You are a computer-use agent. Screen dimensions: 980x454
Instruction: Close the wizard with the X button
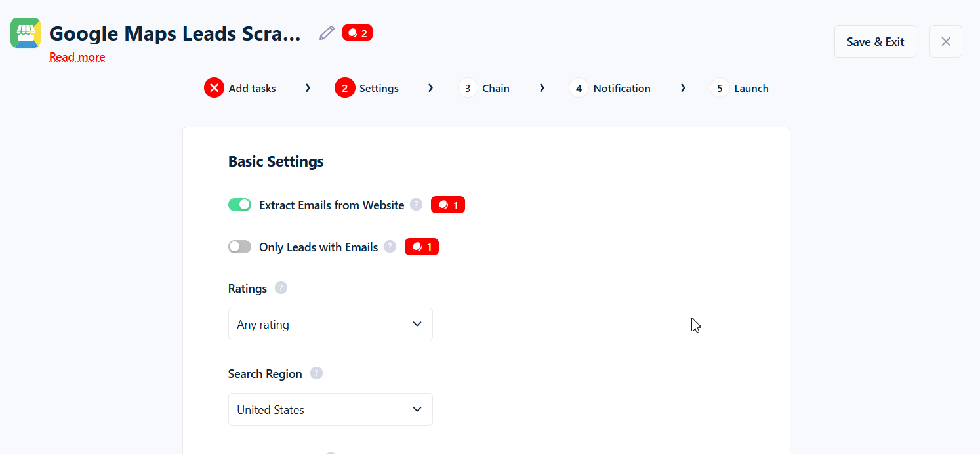pyautogui.click(x=946, y=41)
